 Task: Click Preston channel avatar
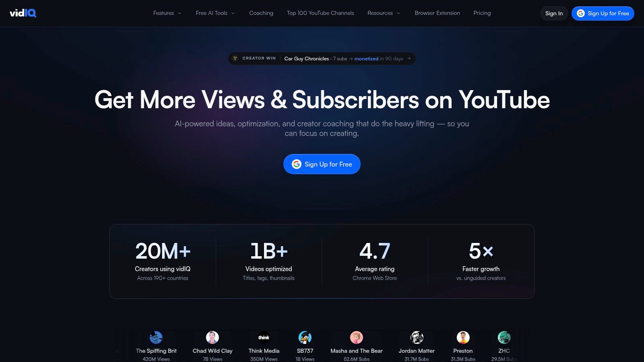tap(463, 337)
